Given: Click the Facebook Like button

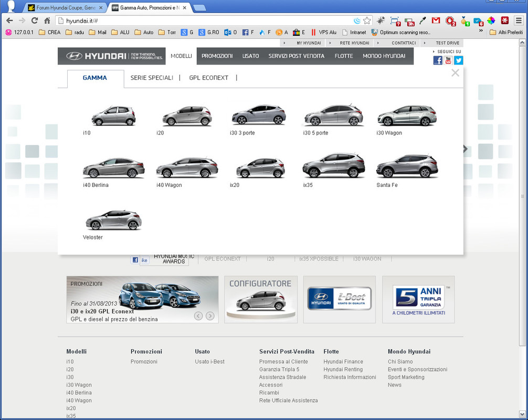Looking at the screenshot, I should [140, 260].
